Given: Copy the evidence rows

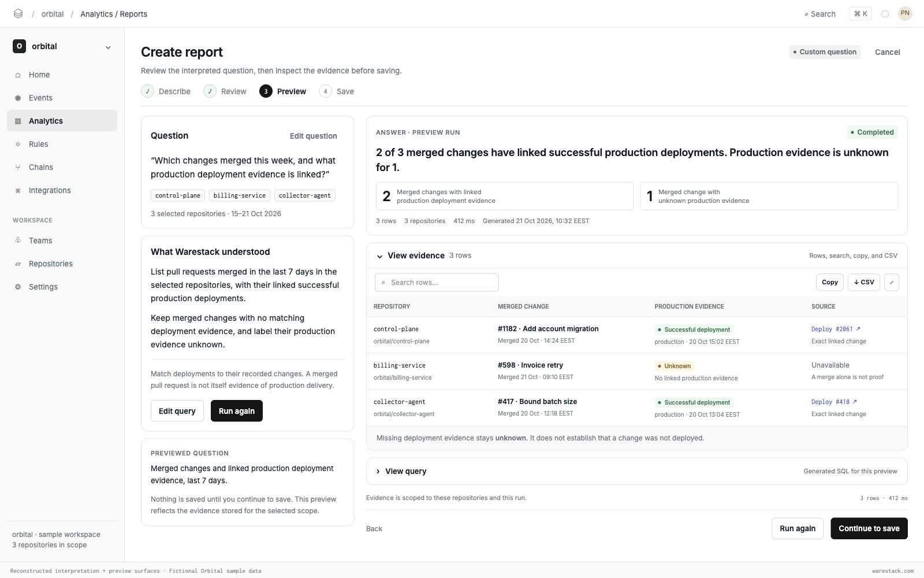Looking at the screenshot, I should [x=830, y=282].
